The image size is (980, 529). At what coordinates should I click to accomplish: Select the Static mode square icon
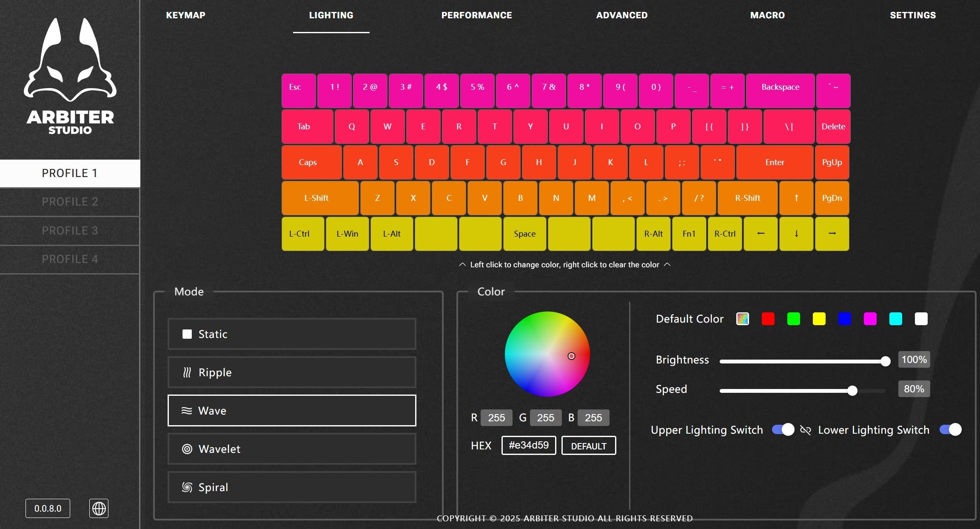[187, 334]
